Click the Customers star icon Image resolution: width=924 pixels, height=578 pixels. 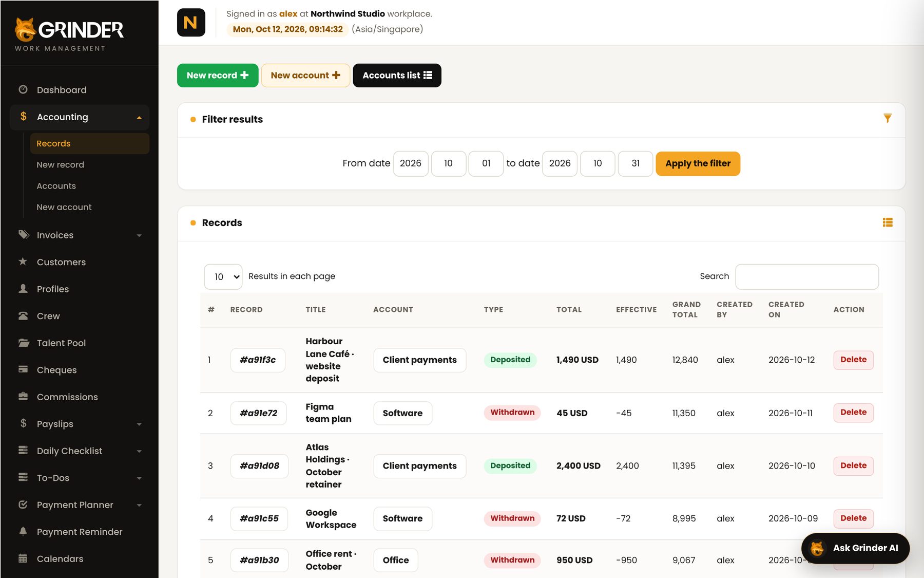pos(23,262)
